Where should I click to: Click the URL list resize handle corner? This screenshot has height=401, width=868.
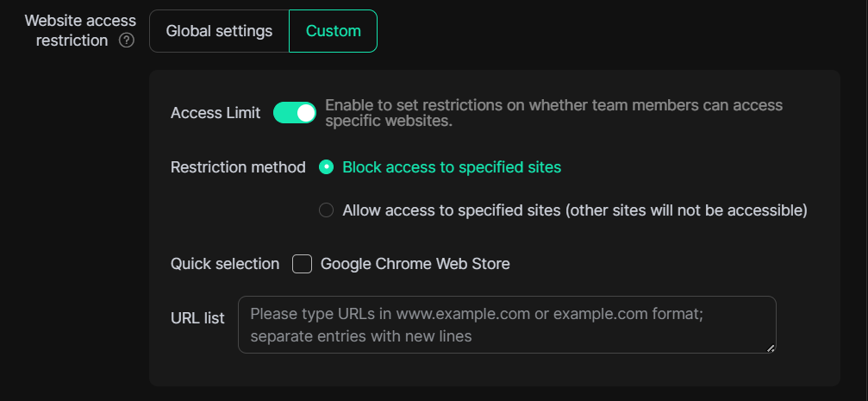pyautogui.click(x=771, y=348)
